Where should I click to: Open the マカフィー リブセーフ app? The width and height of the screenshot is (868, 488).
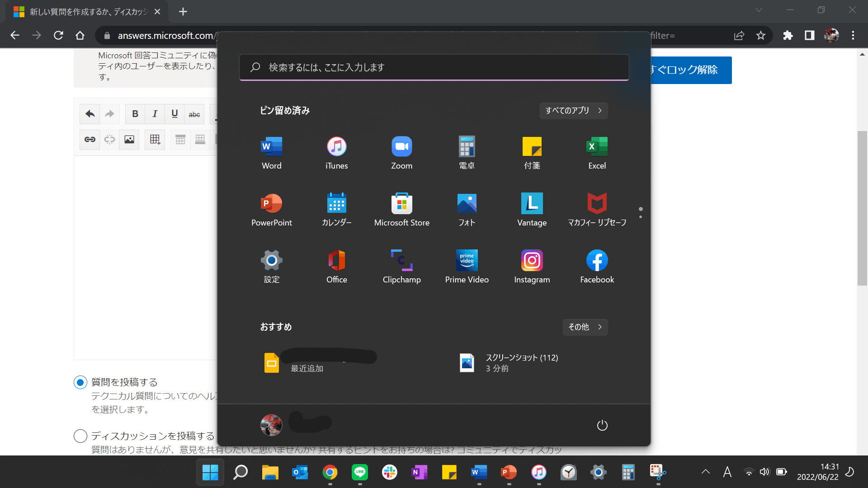(597, 210)
